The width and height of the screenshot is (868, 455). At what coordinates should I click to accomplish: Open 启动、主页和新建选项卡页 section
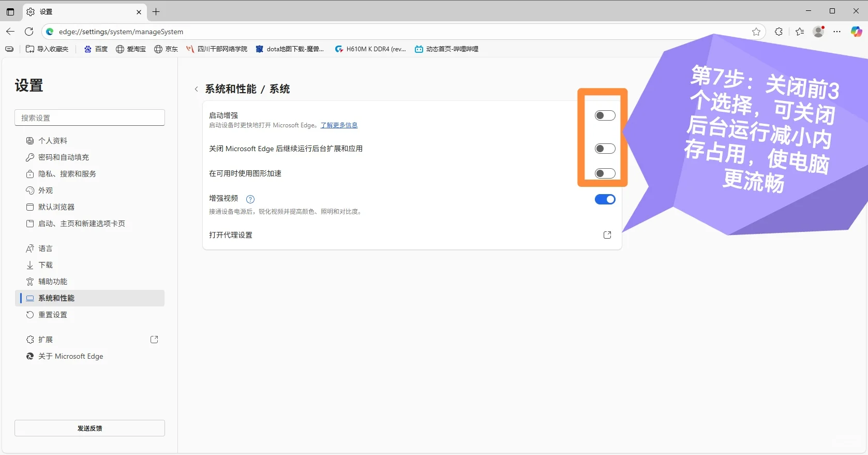tap(89, 224)
